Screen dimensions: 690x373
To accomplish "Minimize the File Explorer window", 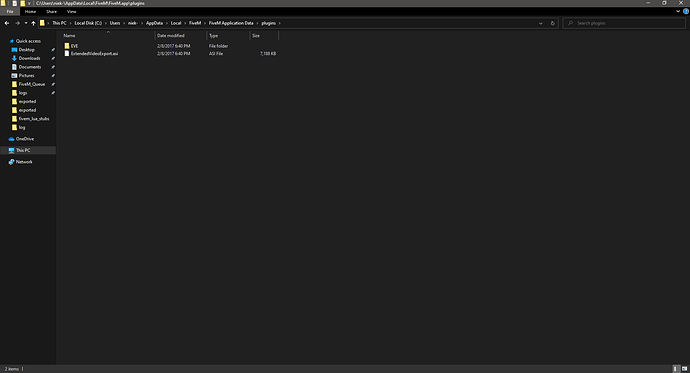I will tap(648, 3).
